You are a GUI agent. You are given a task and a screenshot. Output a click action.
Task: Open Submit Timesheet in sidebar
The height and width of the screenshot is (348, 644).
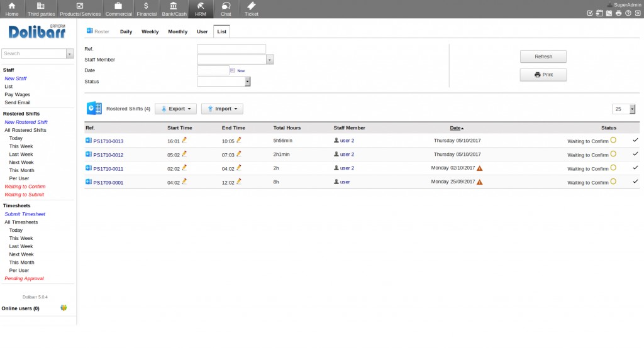25,214
